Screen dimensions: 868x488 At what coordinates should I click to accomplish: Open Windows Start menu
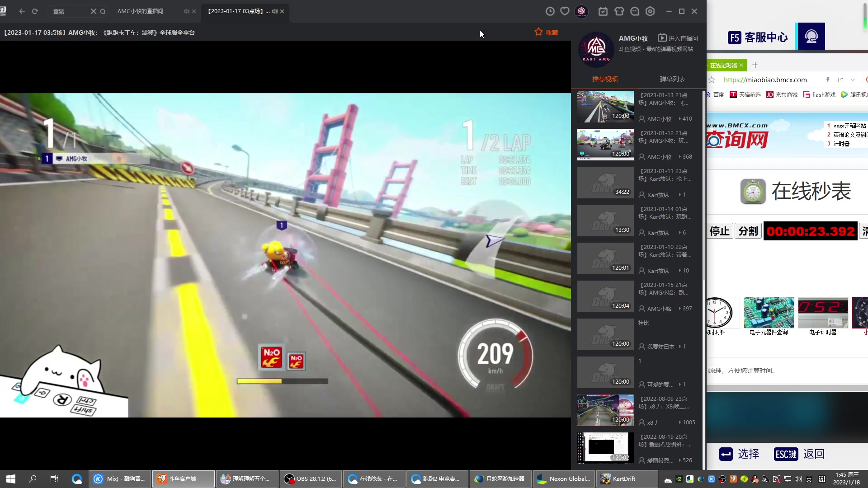click(x=11, y=479)
